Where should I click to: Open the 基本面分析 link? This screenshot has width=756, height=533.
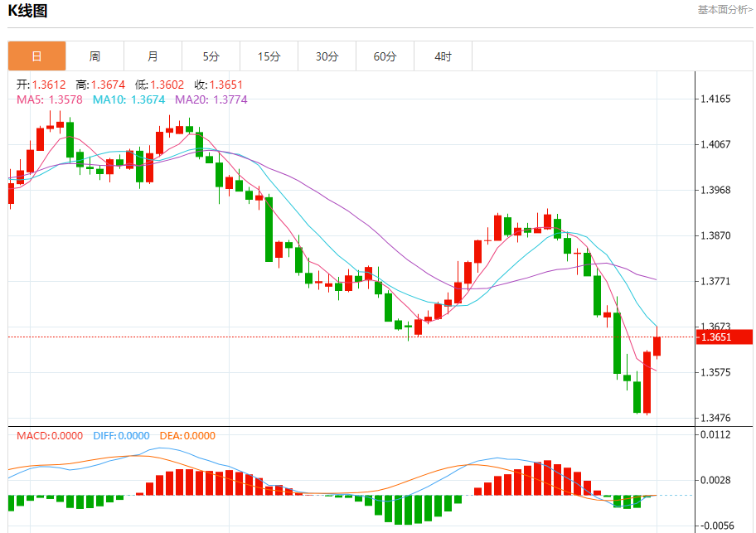click(x=724, y=10)
